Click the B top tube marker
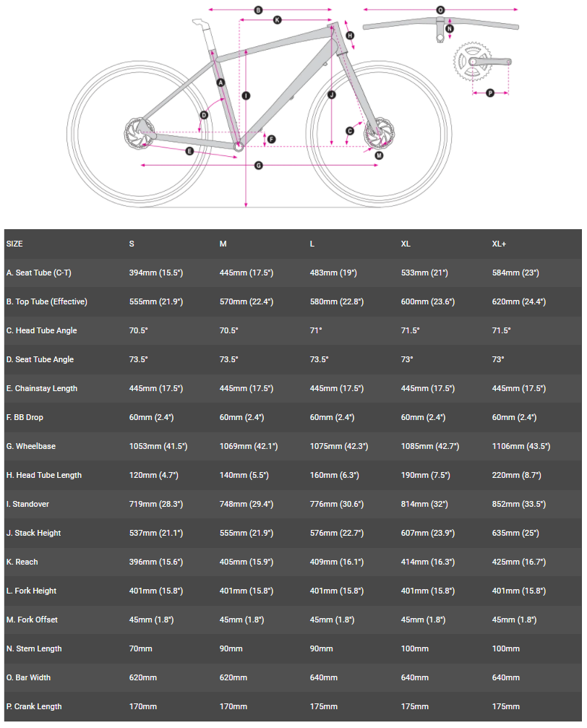The image size is (587, 728). coord(258,9)
